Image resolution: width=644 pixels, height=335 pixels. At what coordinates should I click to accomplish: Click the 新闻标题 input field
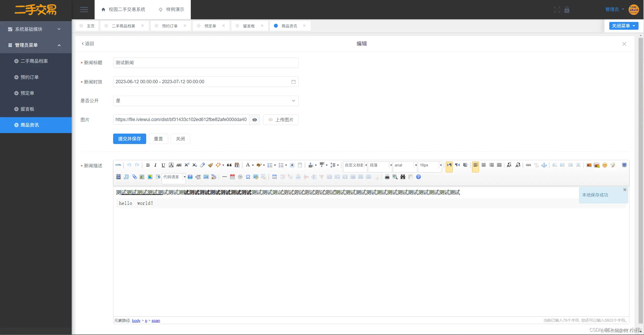click(206, 63)
